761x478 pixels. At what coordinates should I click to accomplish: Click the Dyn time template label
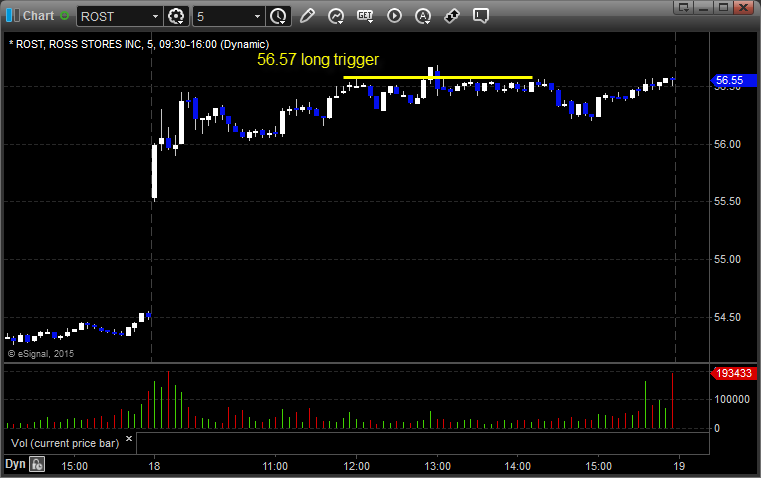[15, 464]
